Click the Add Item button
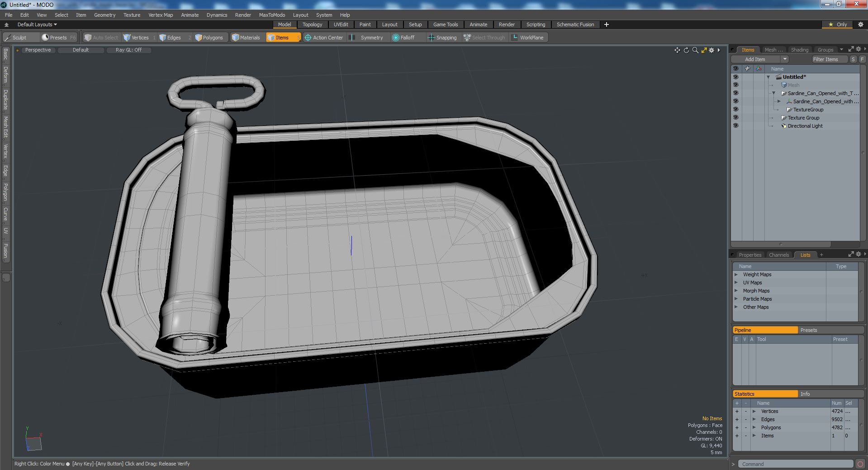This screenshot has width=868, height=470. tap(755, 59)
